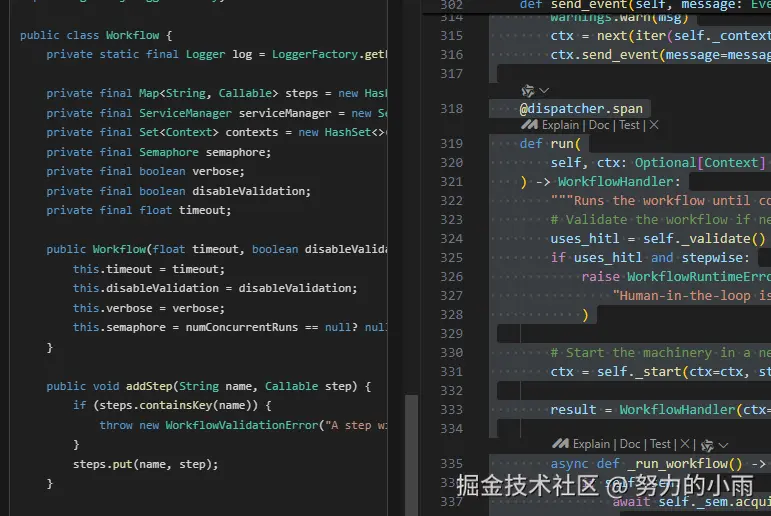Click line number 318 in the gutter

pos(451,109)
